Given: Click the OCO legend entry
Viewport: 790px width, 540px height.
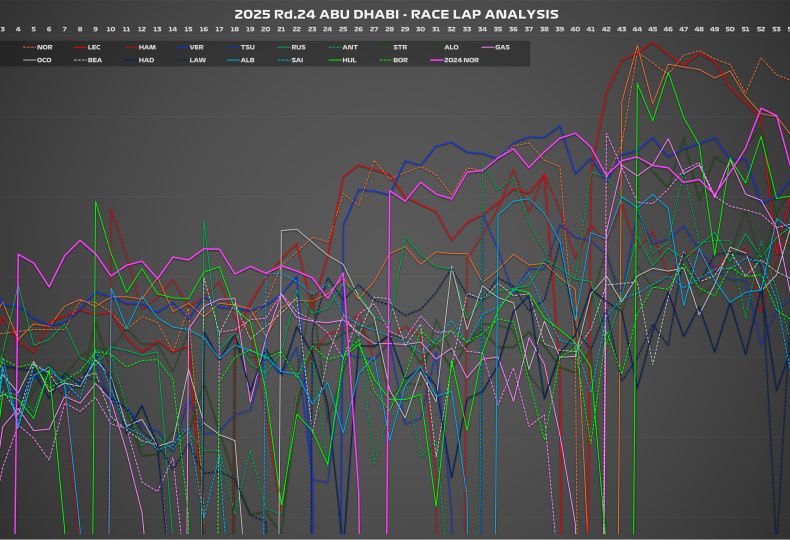Looking at the screenshot, I should pos(44,60).
